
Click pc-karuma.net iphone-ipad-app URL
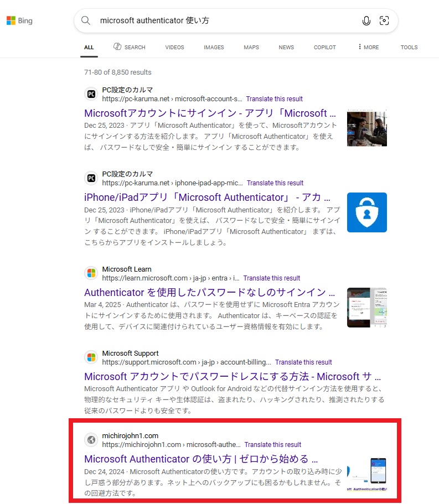click(x=172, y=183)
